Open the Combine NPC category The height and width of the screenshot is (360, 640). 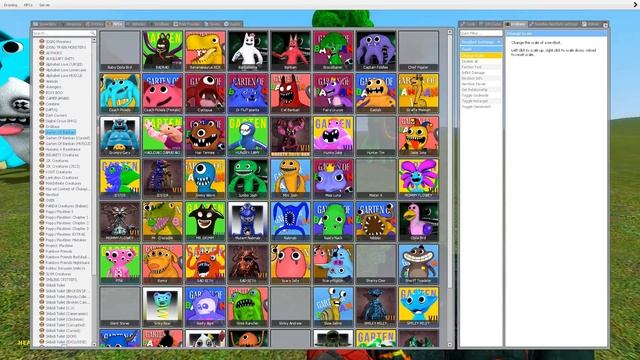(52, 104)
